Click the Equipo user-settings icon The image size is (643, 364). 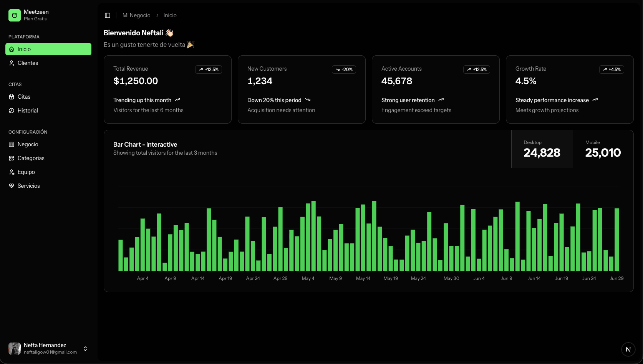point(12,172)
